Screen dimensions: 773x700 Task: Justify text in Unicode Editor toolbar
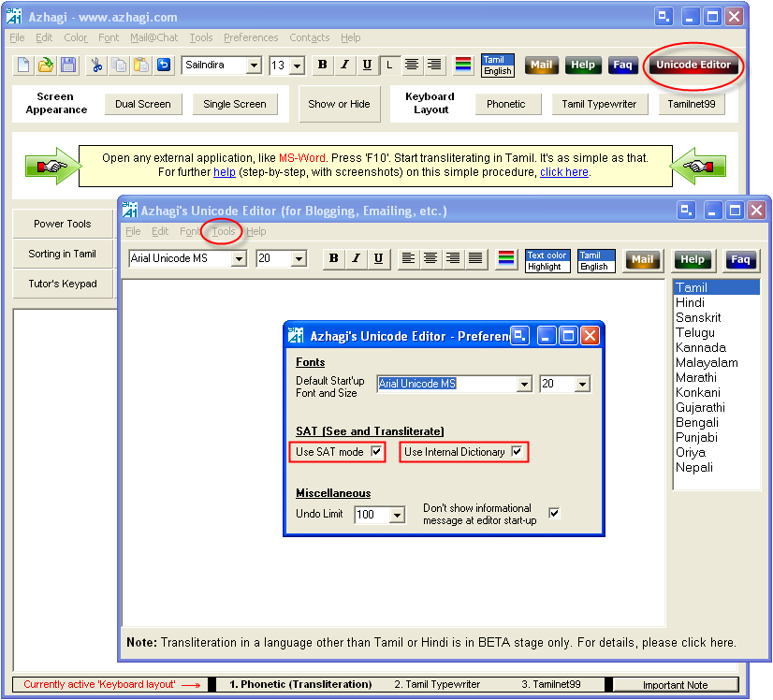pyautogui.click(x=475, y=259)
